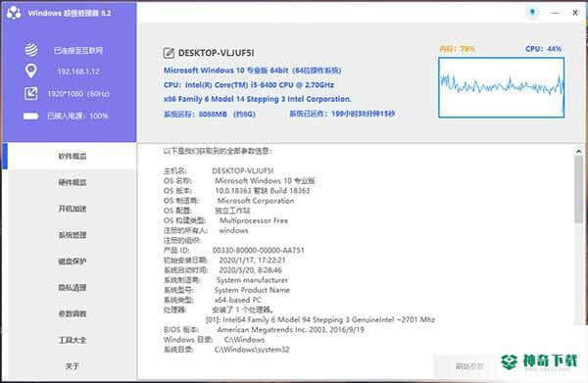The height and width of the screenshot is (383, 588).
Task: Click the edit icon beside DESKTOP-VLJUF5I
Action: point(169,53)
